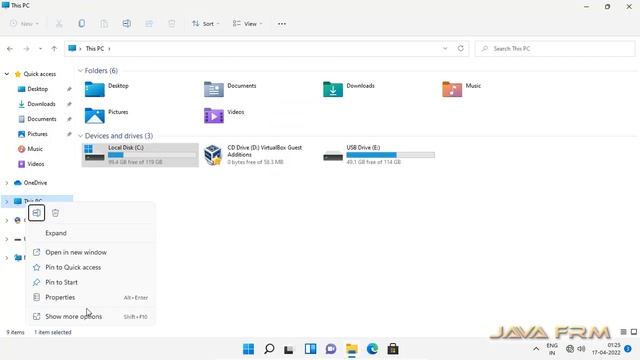Open the Videos folder in main pane
Screen dimensions: 640x360
click(x=224, y=115)
